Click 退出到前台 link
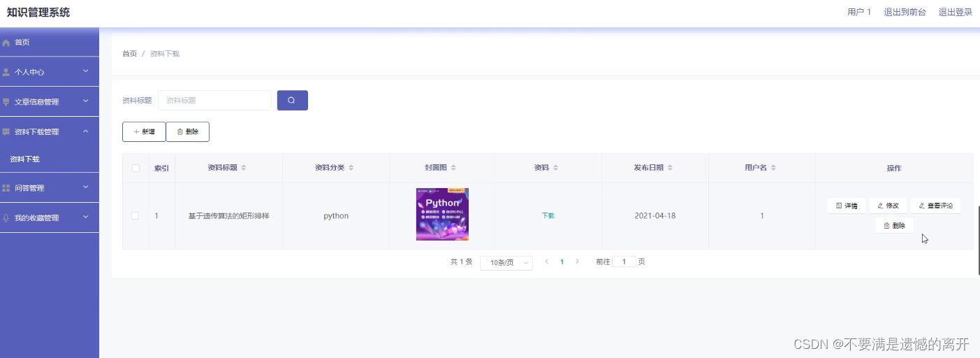The height and width of the screenshot is (358, 980). click(x=905, y=12)
